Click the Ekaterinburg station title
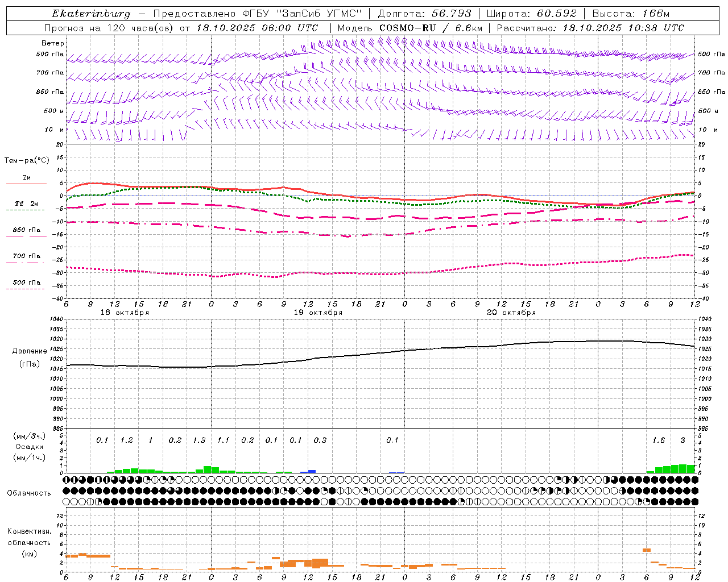 click(x=91, y=14)
